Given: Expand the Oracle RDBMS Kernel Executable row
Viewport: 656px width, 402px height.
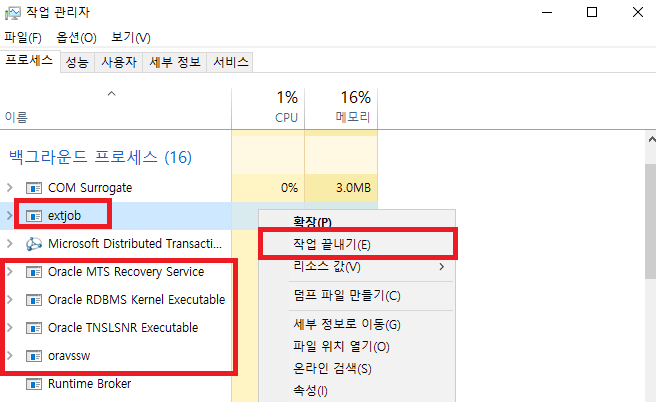Looking at the screenshot, I should pos(10,300).
